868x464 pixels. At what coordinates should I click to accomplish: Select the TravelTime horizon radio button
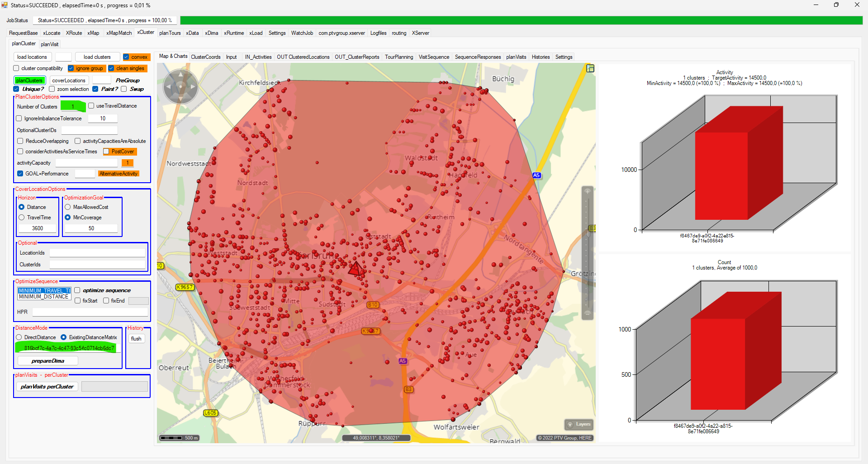[22, 218]
